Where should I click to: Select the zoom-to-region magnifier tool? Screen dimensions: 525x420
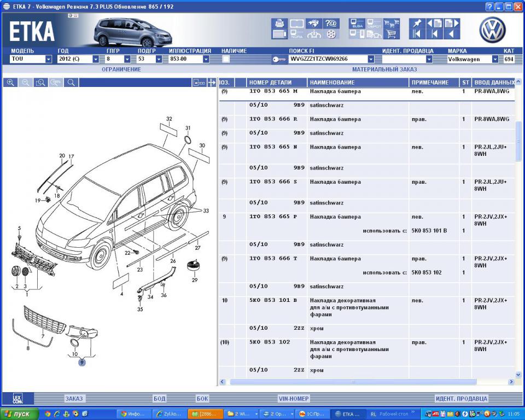[x=40, y=83]
